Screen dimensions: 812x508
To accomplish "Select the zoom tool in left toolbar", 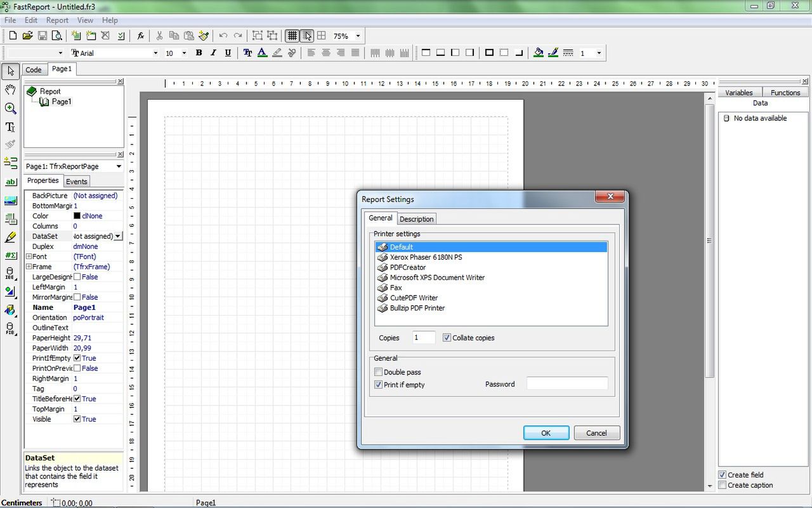I will [x=10, y=109].
